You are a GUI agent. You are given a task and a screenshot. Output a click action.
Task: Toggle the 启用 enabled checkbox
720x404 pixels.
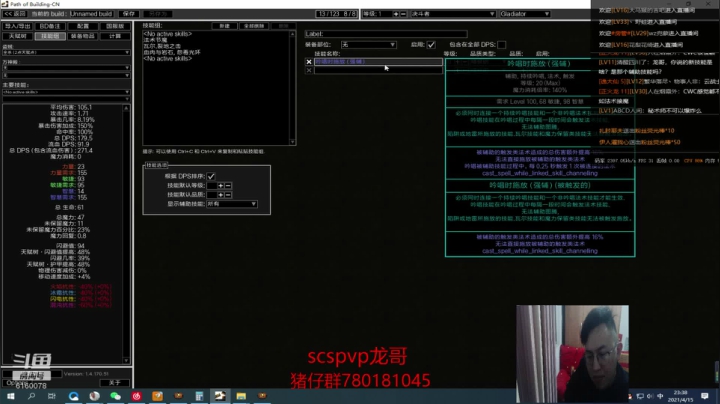coord(431,45)
